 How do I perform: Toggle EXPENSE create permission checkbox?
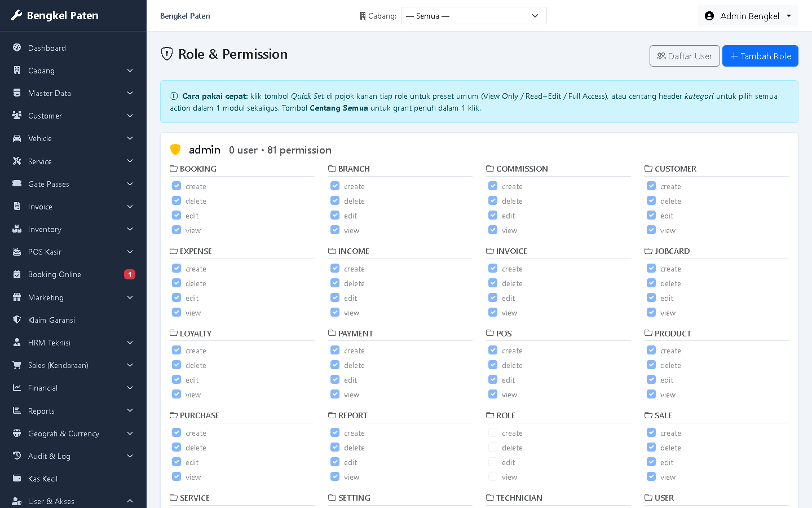click(x=176, y=268)
